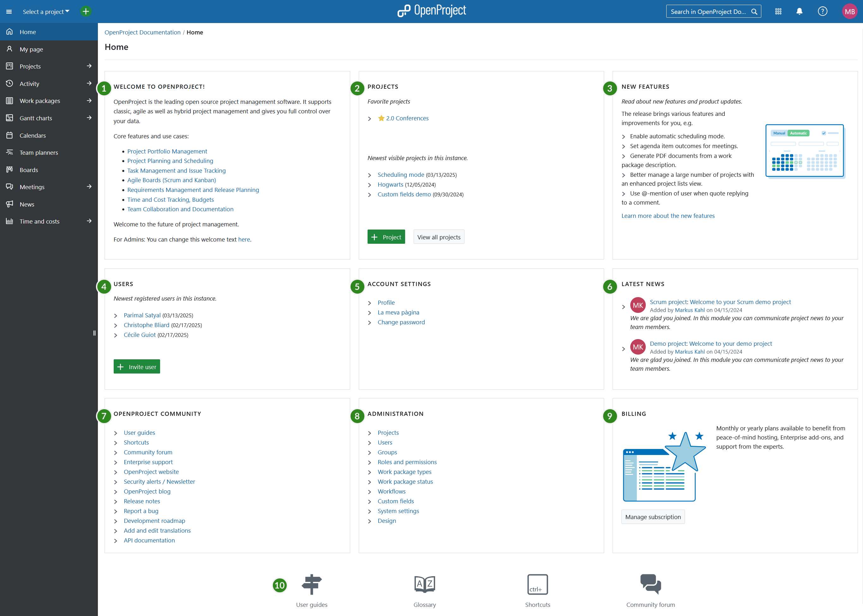
Task: Select Home in the sidebar menu
Action: (x=49, y=32)
